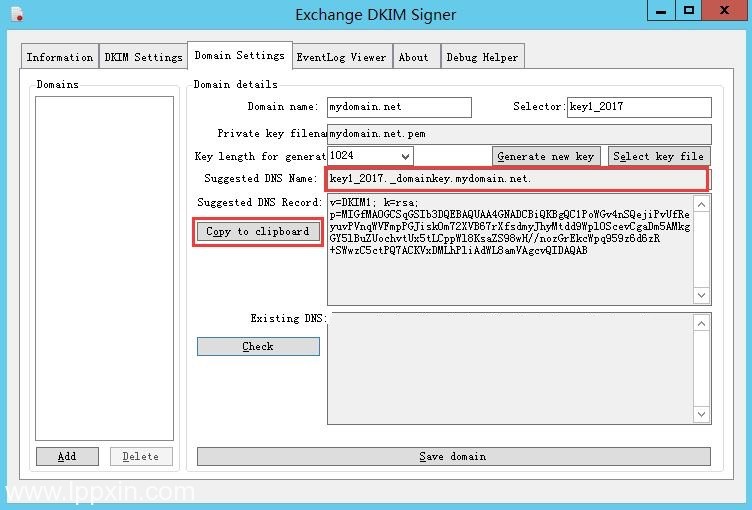The height and width of the screenshot is (510, 752).
Task: Click Generate new key button
Action: [546, 156]
